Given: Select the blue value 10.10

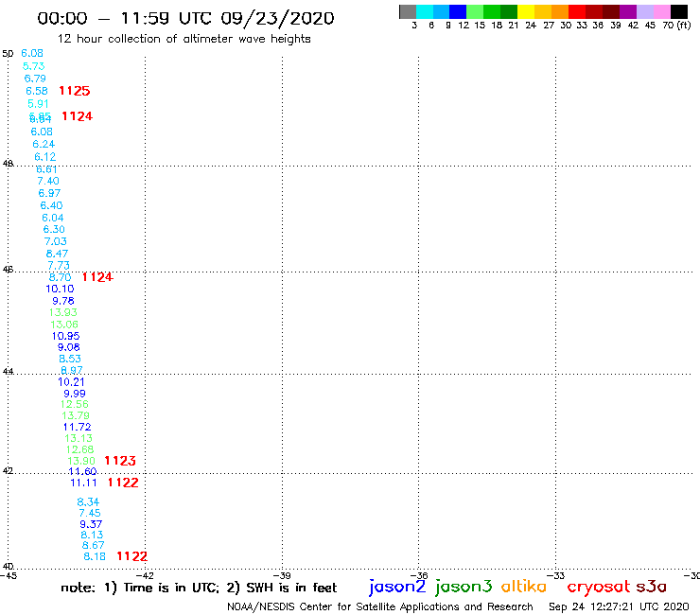Looking at the screenshot, I should [60, 289].
